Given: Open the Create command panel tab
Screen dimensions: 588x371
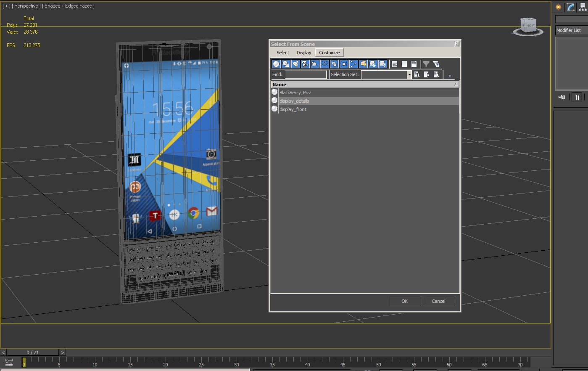Looking at the screenshot, I should click(559, 7).
